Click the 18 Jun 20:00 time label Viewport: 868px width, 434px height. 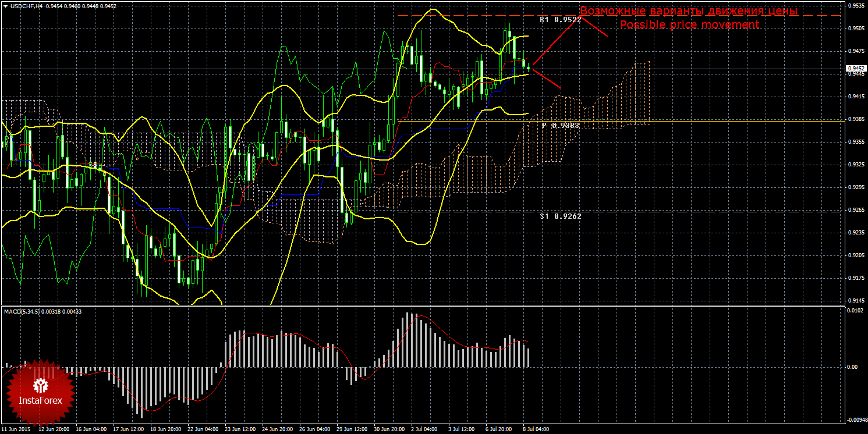(x=165, y=429)
